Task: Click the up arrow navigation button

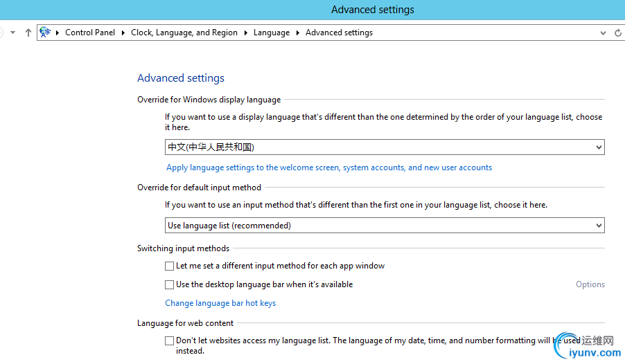Action: point(28,33)
